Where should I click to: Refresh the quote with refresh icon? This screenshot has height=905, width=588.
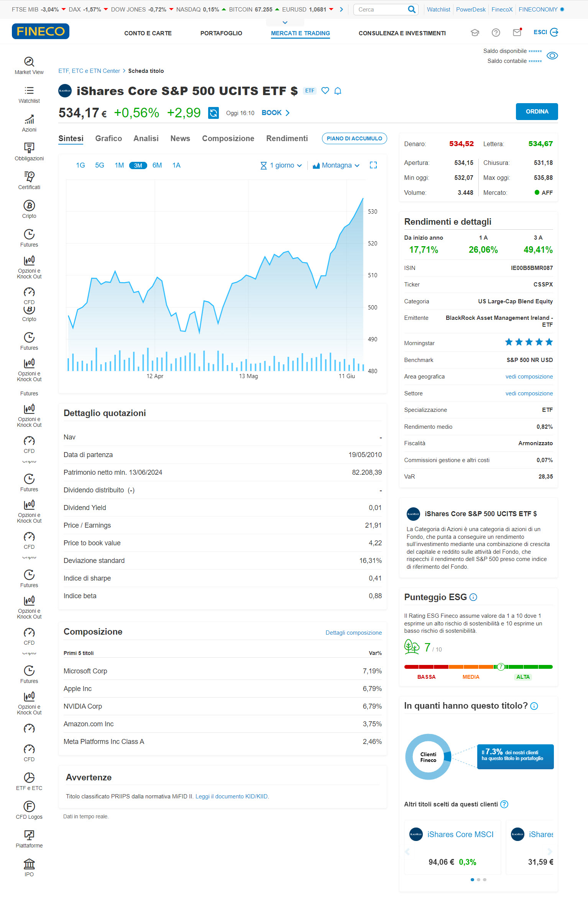coord(214,113)
